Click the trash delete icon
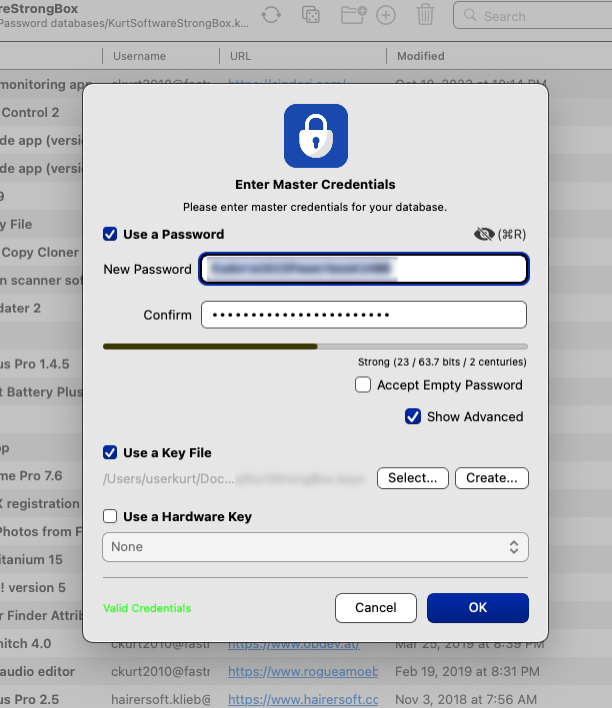The image size is (612, 708). 425,15
